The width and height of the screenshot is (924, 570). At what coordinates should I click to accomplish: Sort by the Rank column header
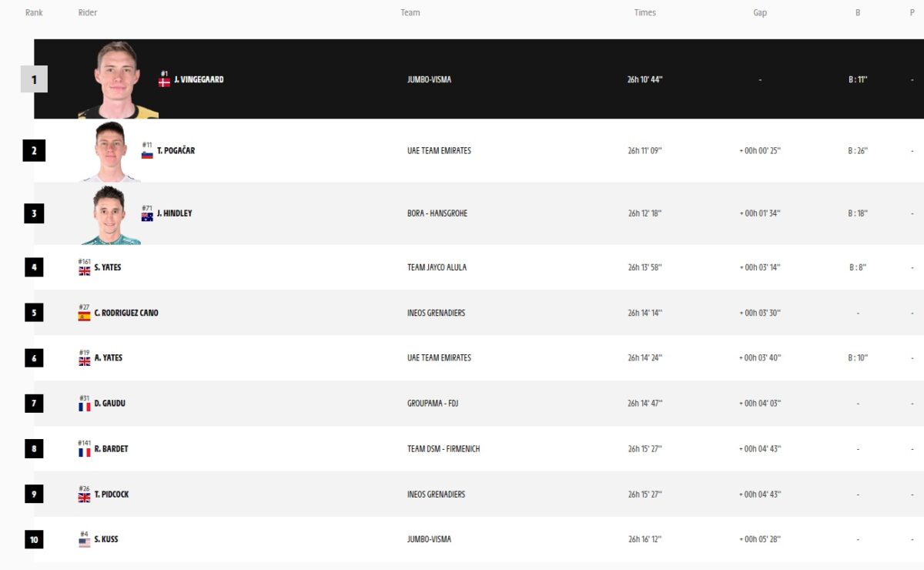34,13
